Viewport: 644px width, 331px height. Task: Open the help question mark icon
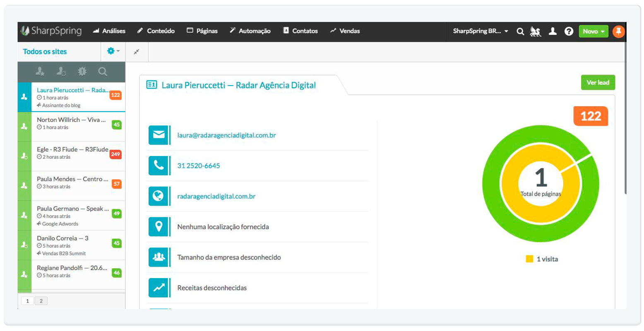(569, 31)
